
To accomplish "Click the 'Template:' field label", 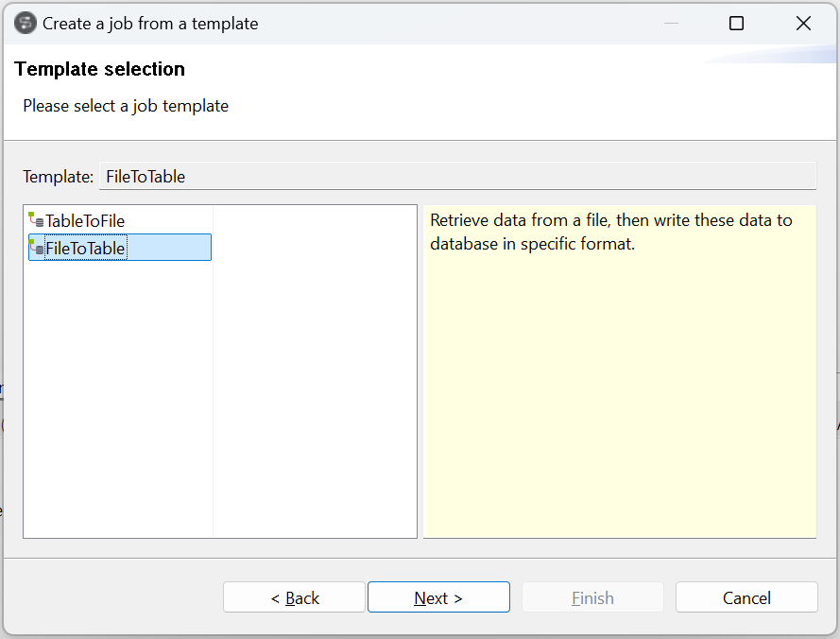I will [59, 177].
